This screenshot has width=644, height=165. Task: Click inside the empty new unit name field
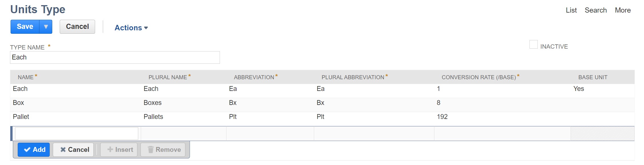coord(77,133)
